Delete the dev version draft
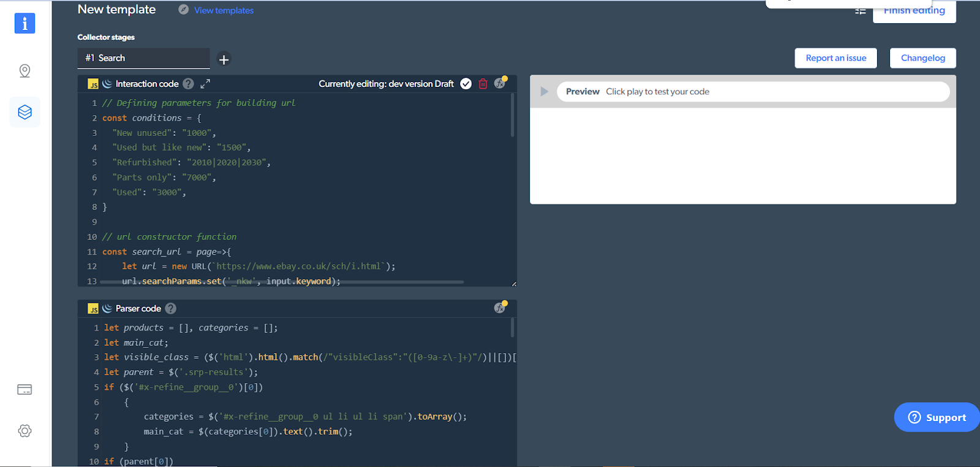The height and width of the screenshot is (467, 980). (x=483, y=84)
